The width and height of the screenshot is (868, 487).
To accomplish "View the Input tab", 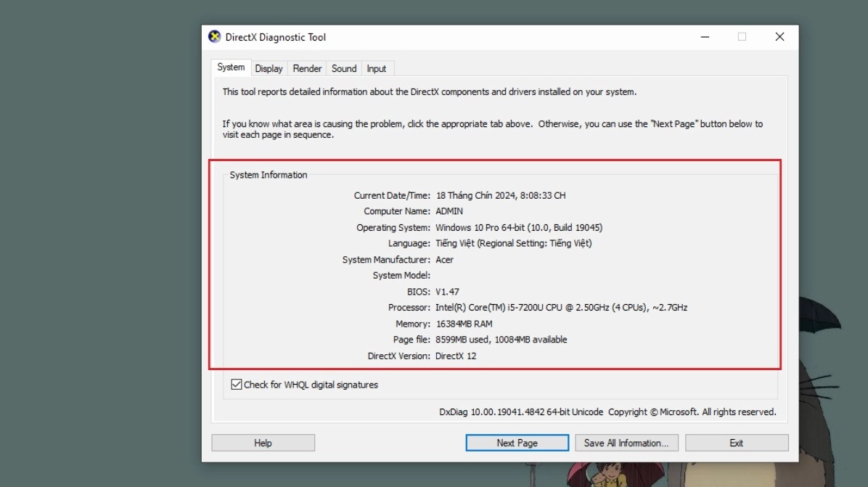I will (377, 67).
